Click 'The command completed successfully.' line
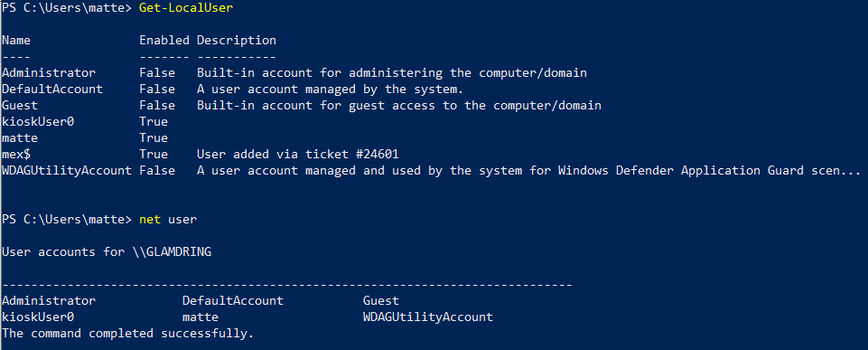 pos(128,334)
